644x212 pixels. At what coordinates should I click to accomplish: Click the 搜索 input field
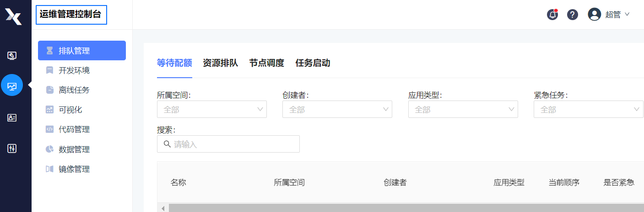pos(228,144)
